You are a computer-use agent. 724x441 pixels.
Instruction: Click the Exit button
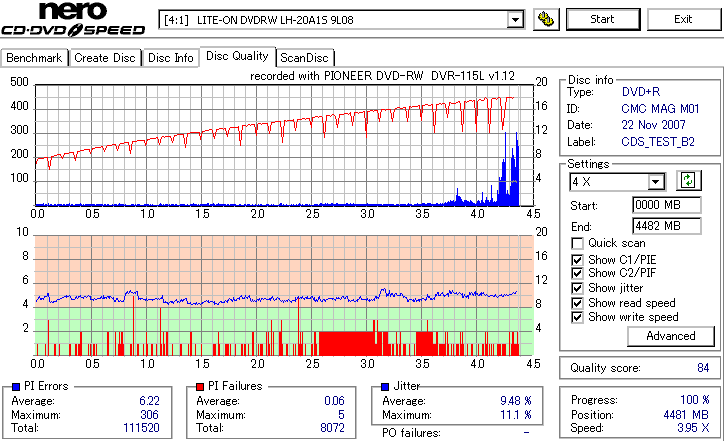[x=683, y=19]
